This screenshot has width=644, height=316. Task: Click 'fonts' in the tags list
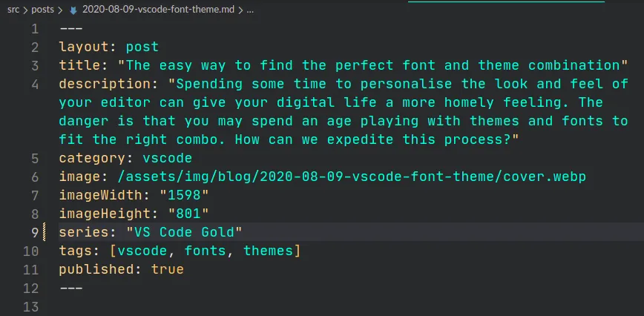point(206,251)
